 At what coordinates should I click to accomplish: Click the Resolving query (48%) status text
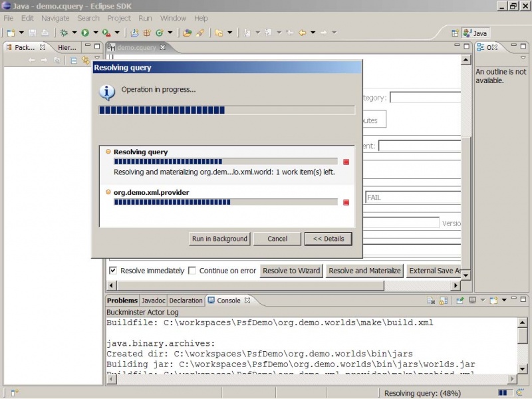422,393
